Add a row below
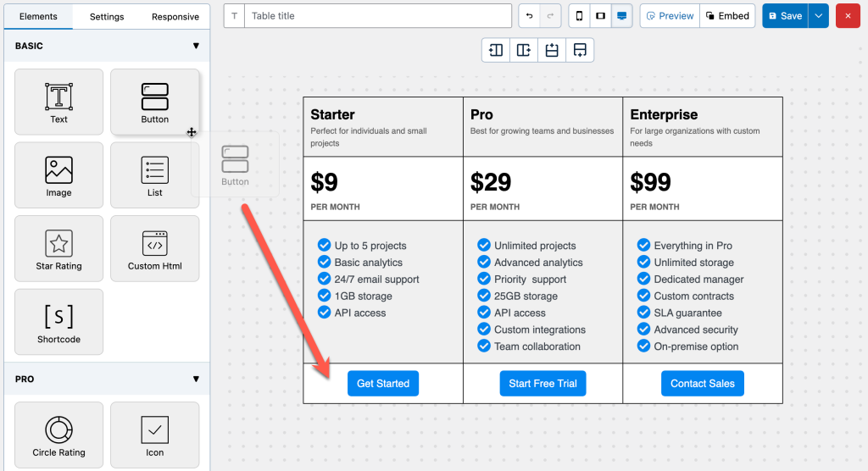This screenshot has width=868, height=471. coord(580,50)
